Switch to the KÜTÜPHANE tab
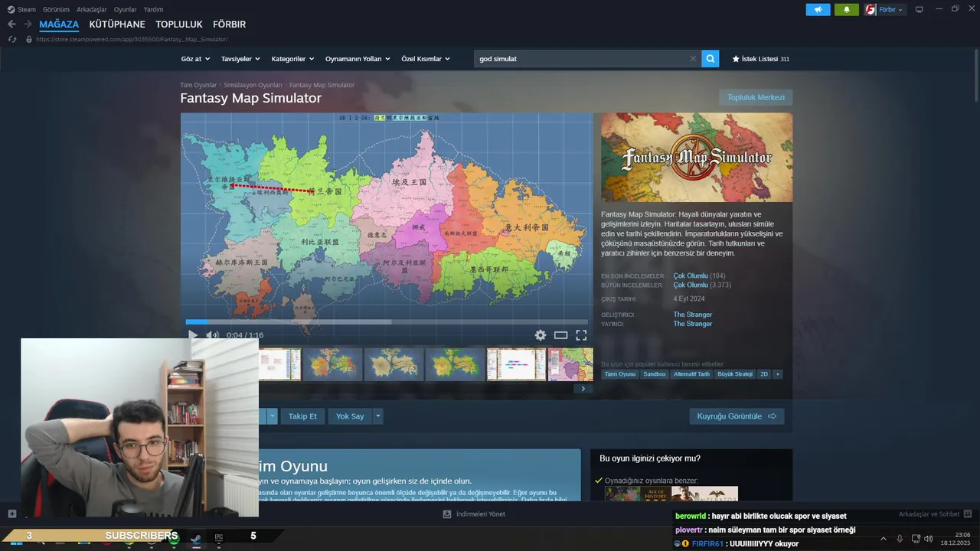 (117, 24)
